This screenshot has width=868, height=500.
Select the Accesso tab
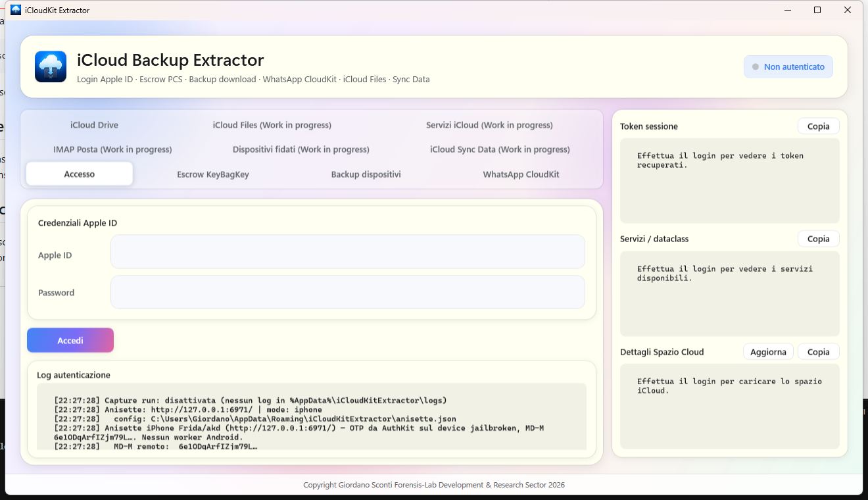pos(80,174)
